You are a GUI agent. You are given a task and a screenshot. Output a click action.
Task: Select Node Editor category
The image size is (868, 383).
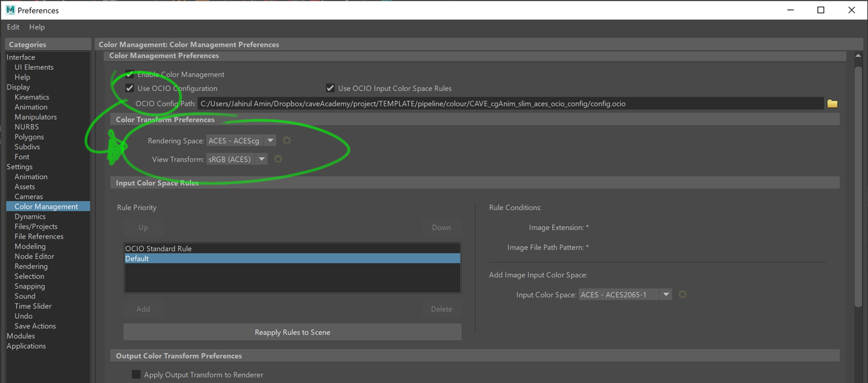pyautogui.click(x=34, y=257)
